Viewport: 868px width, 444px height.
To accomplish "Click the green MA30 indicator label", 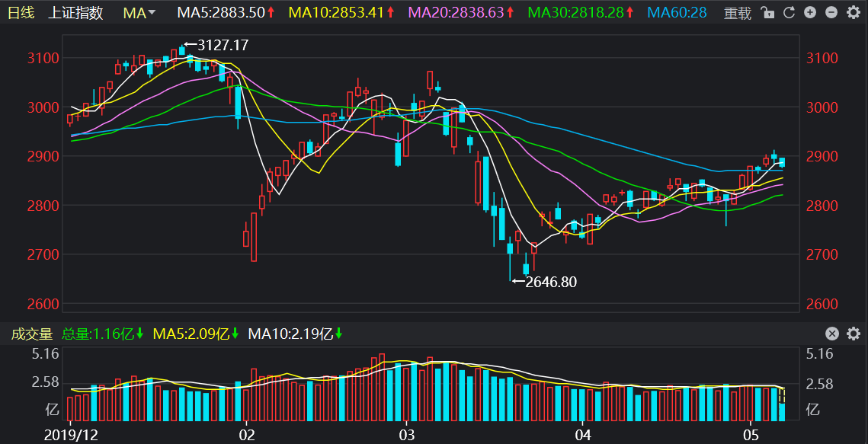I will coord(581,13).
